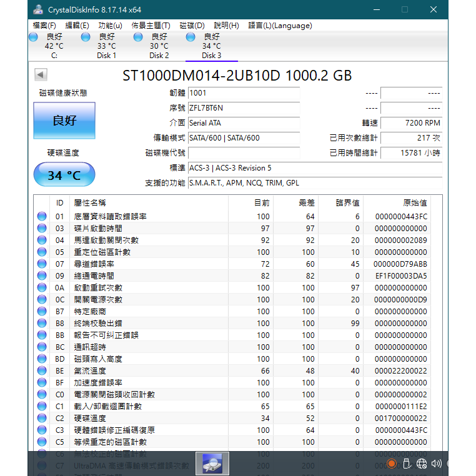Click the 34 °C temperature button

64,175
